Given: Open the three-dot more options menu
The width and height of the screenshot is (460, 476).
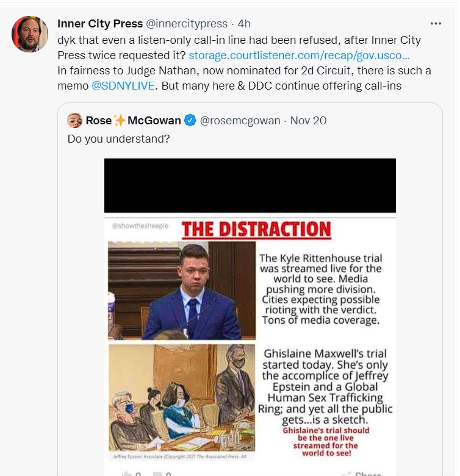Looking at the screenshot, I should pyautogui.click(x=436, y=23).
